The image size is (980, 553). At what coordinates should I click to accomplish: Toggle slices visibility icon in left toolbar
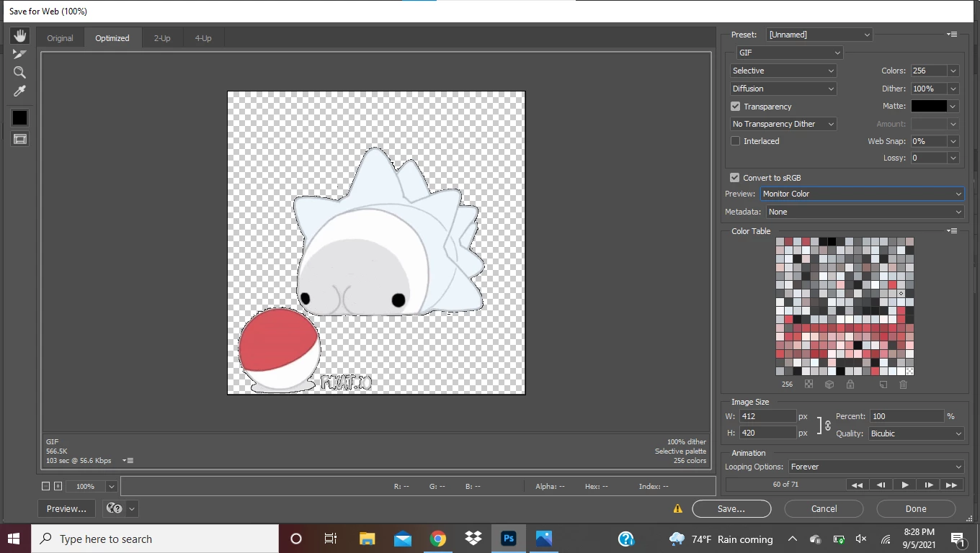[19, 139]
